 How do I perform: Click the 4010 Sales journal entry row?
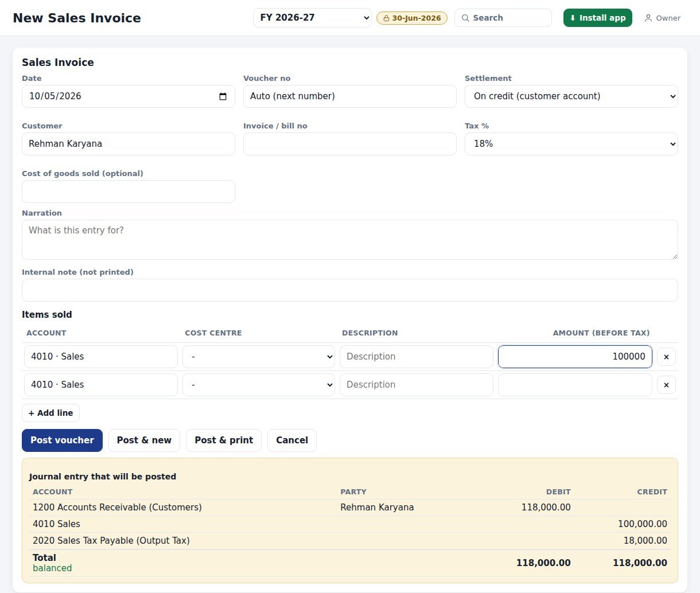[x=350, y=524]
